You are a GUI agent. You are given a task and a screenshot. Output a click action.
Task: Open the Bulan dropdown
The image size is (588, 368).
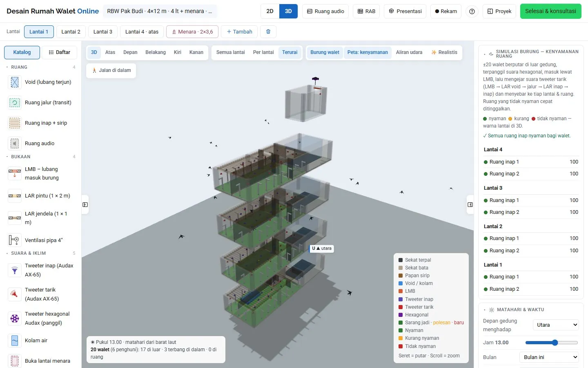click(549, 357)
